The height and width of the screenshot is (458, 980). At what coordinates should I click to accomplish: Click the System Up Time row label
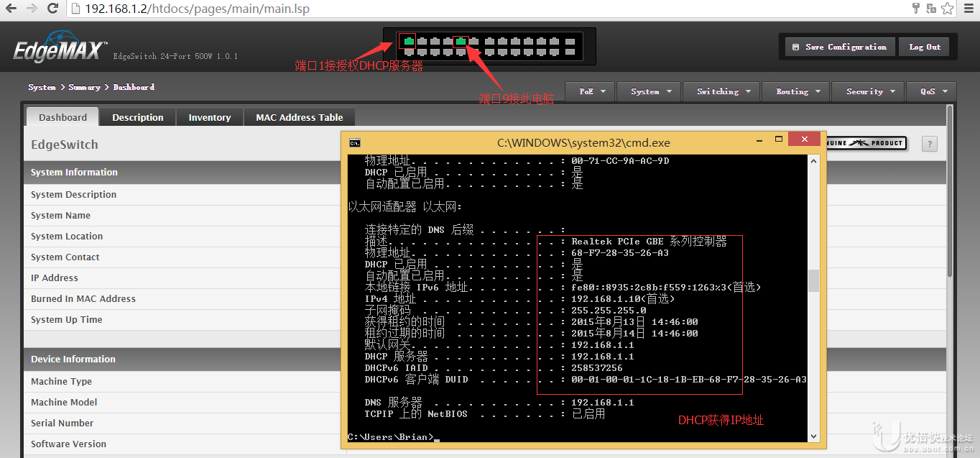pyautogui.click(x=67, y=319)
